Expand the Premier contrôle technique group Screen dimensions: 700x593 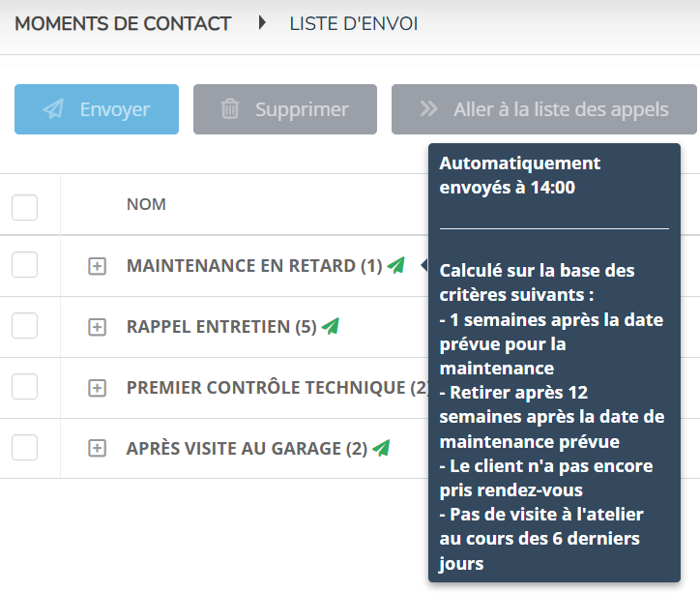click(x=97, y=388)
